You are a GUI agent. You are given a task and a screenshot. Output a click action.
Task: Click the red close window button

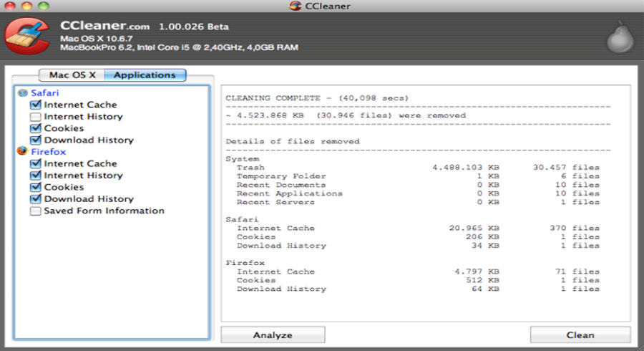pyautogui.click(x=10, y=5)
